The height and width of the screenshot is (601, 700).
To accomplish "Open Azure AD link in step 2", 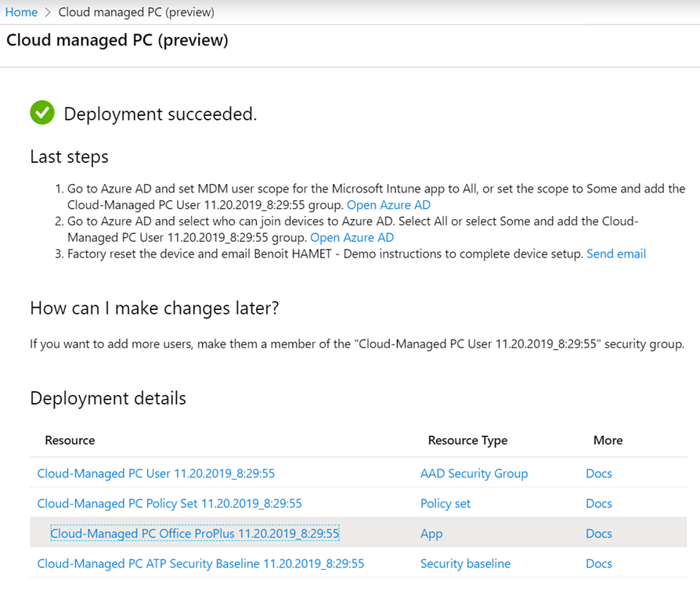I will click(x=352, y=237).
